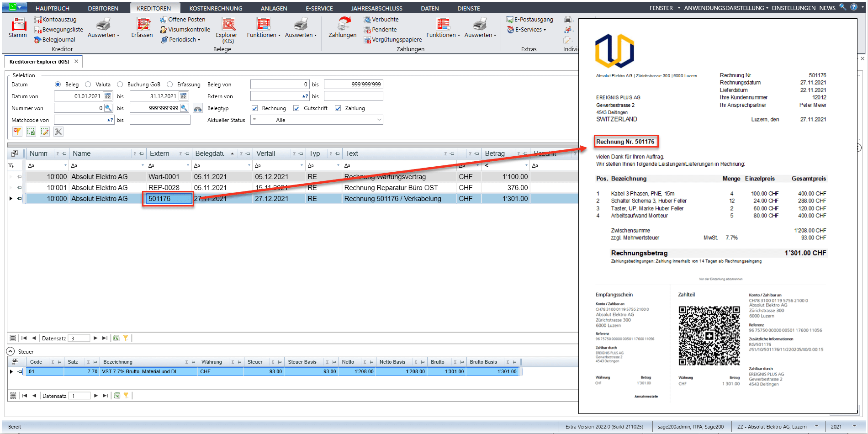This screenshot has width=868, height=434.
Task: Toggle the Zahlung checkbox
Action: [338, 108]
